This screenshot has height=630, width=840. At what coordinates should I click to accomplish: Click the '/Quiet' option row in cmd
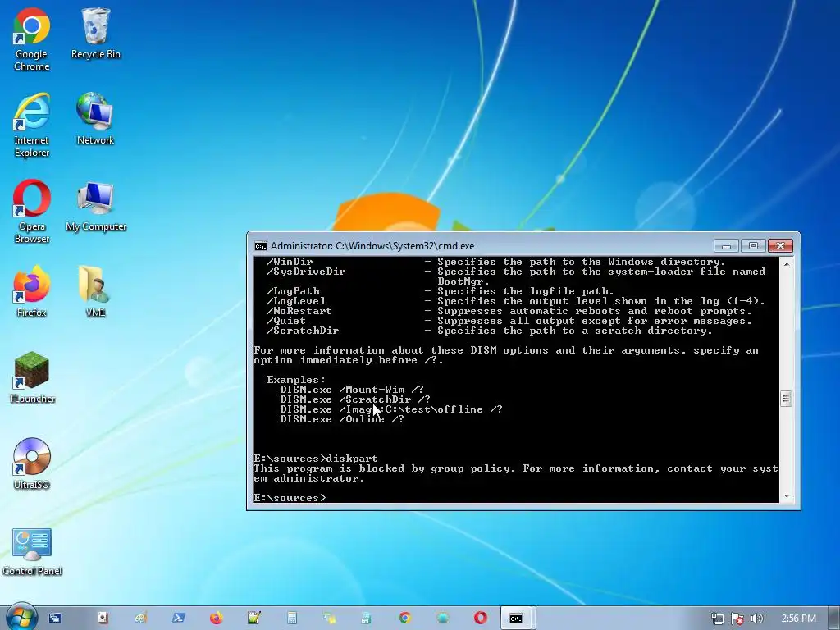pos(509,321)
